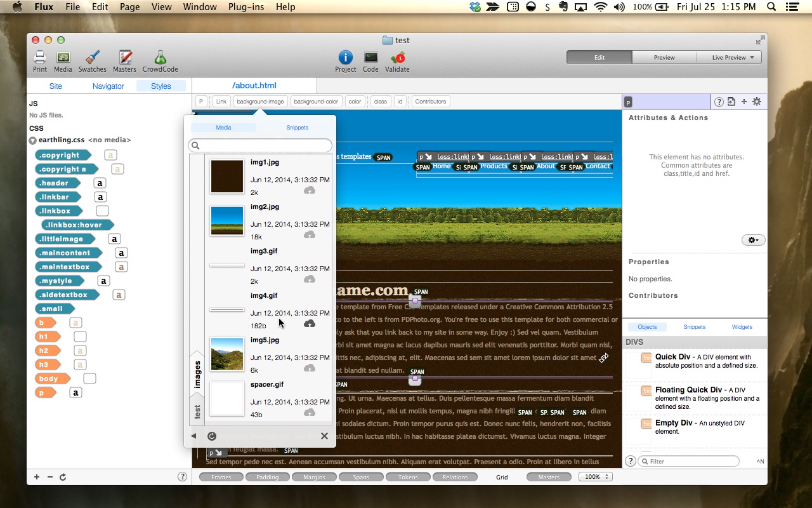Switch to the Navigator tab
This screenshot has width=812, height=508.
click(x=108, y=86)
